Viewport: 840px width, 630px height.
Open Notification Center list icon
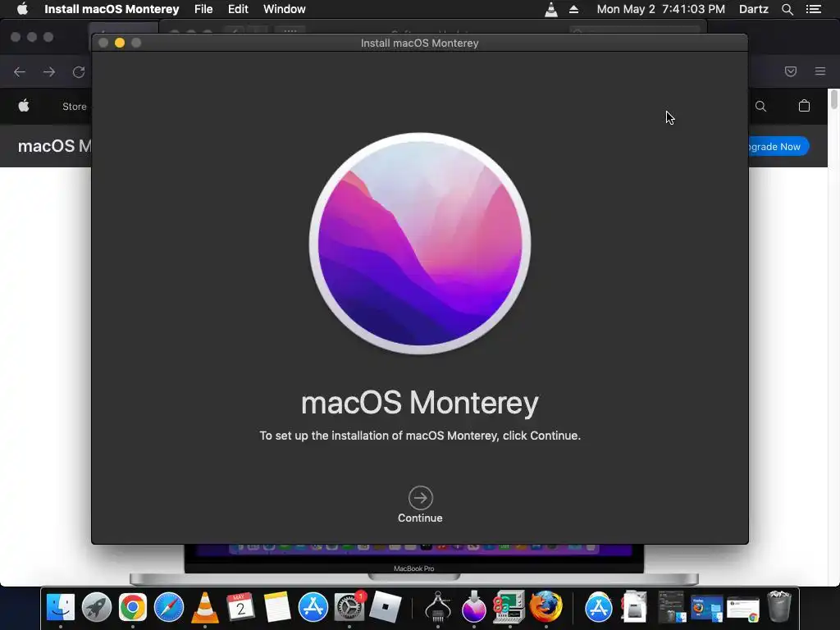click(813, 9)
